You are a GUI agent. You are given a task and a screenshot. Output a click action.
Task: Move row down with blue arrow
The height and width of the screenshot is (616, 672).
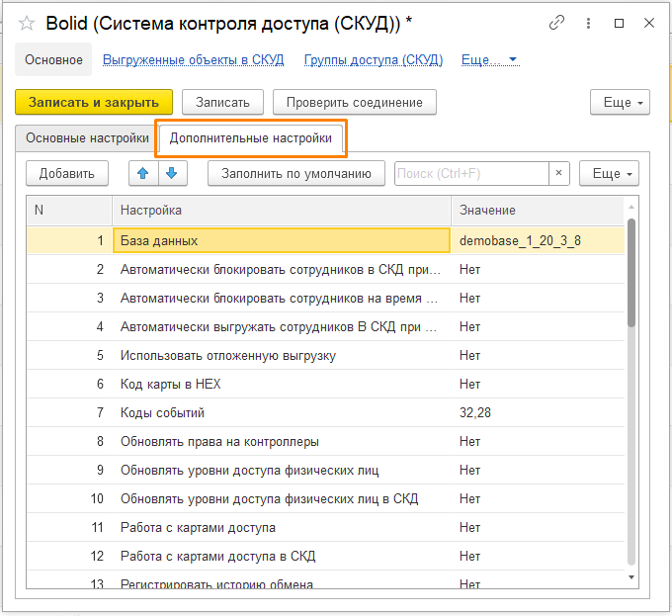pyautogui.click(x=172, y=173)
